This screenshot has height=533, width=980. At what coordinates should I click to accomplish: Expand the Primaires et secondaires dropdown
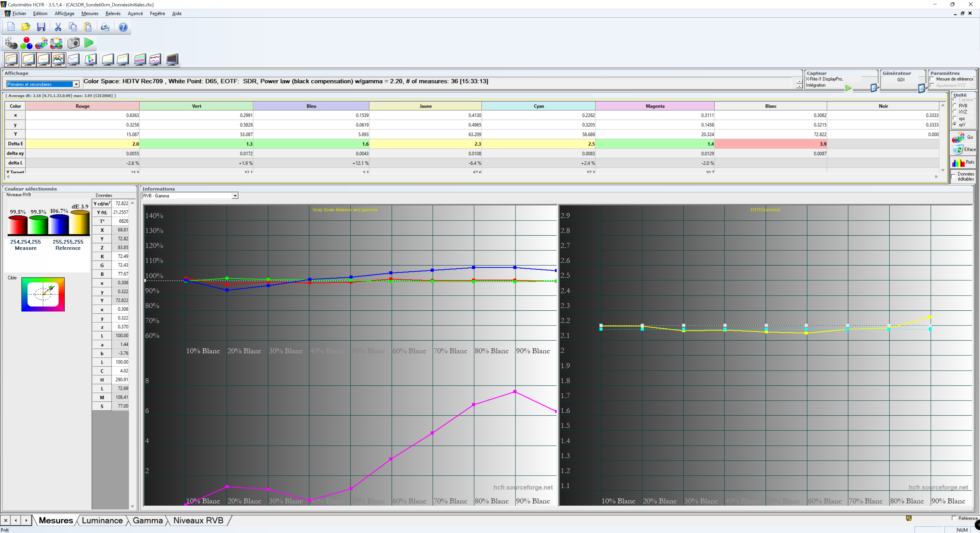pyautogui.click(x=76, y=84)
